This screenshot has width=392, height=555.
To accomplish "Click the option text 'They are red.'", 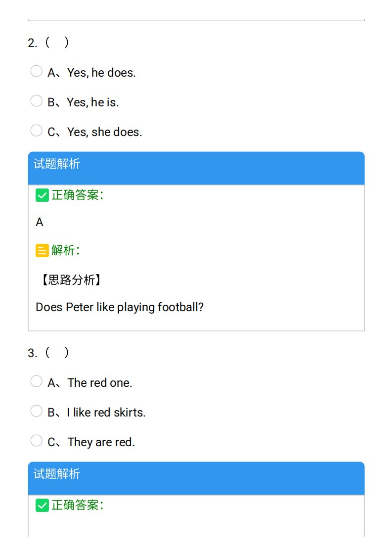I will pos(101,442).
